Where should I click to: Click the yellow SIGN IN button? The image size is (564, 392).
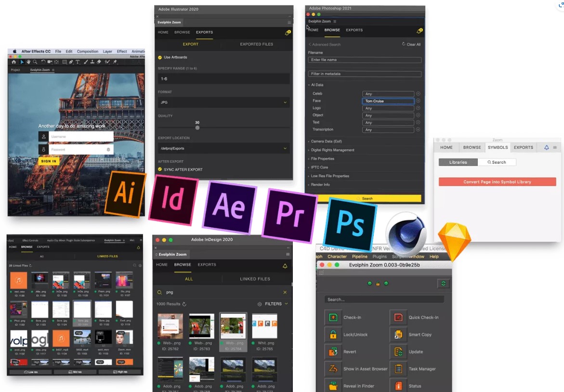point(49,161)
